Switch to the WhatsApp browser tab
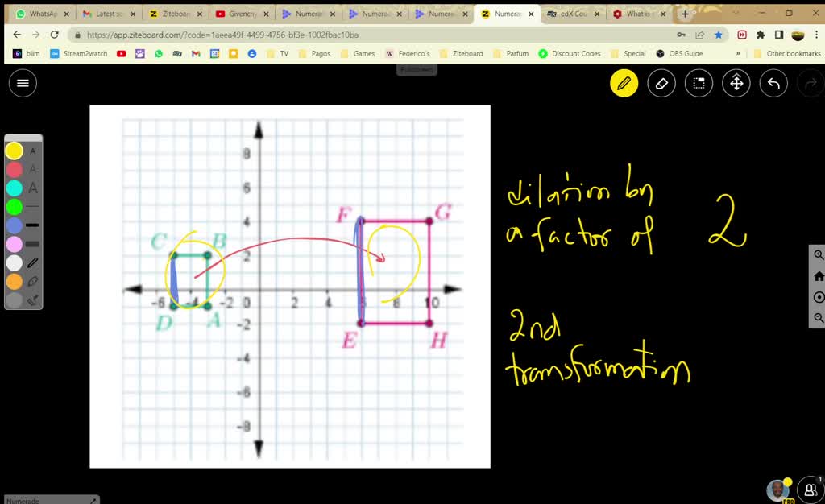This screenshot has height=504, width=825. pyautogui.click(x=40, y=14)
